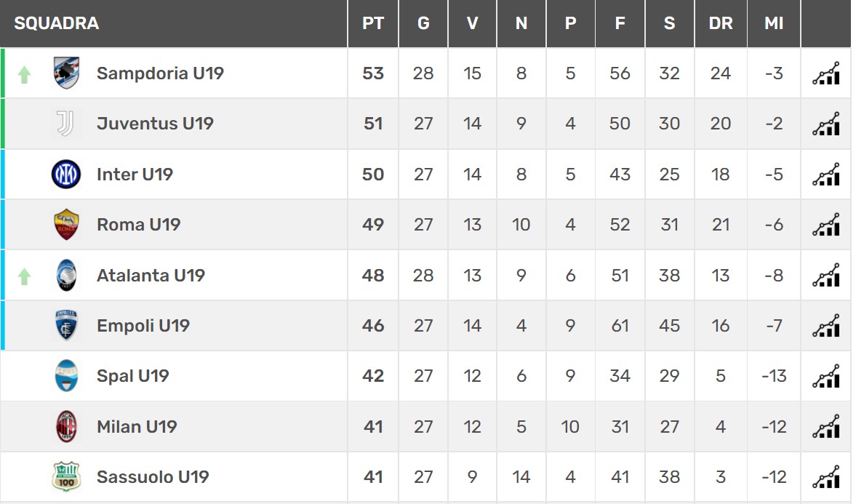Screen dimensions: 856x504
Task: Click the Inter U19 club crest
Action: tap(66, 175)
